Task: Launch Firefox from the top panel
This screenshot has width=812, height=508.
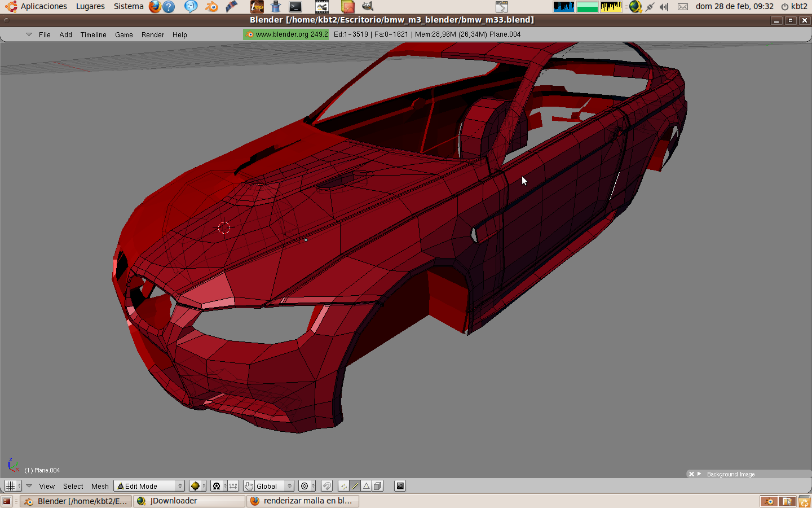Action: pos(155,6)
